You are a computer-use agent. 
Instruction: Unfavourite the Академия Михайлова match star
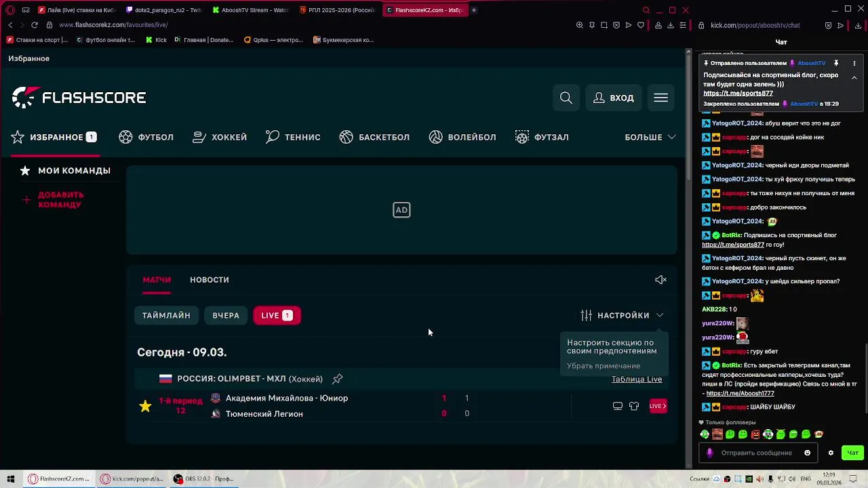coord(145,406)
